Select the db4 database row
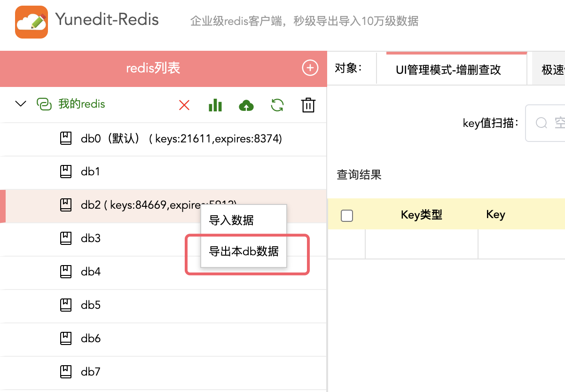This screenshot has width=565, height=392. pos(163,272)
